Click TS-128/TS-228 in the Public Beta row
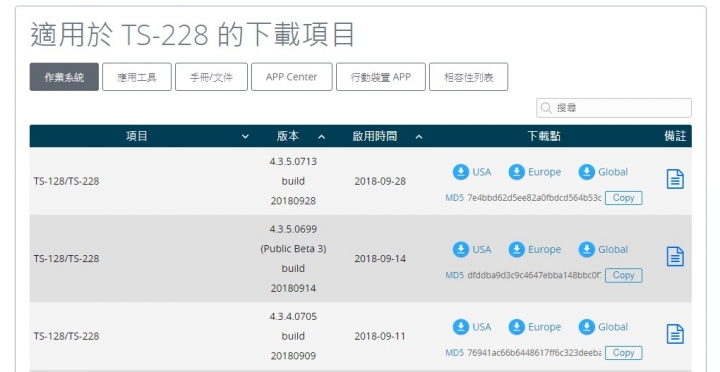Image resolution: width=720 pixels, height=372 pixels. tap(66, 259)
